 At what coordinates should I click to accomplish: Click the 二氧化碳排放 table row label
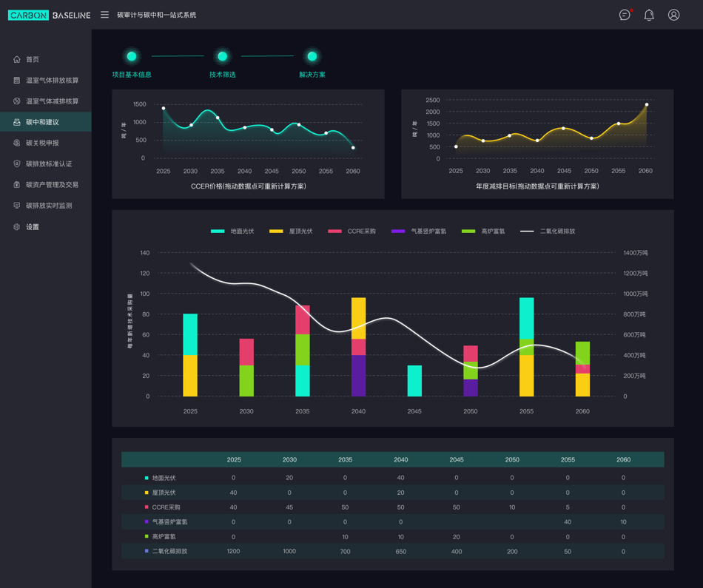point(169,551)
